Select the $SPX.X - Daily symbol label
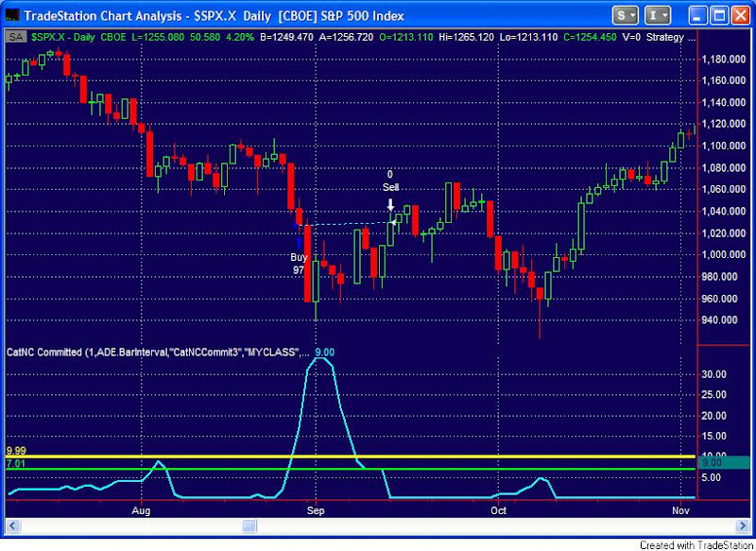 click(63, 37)
